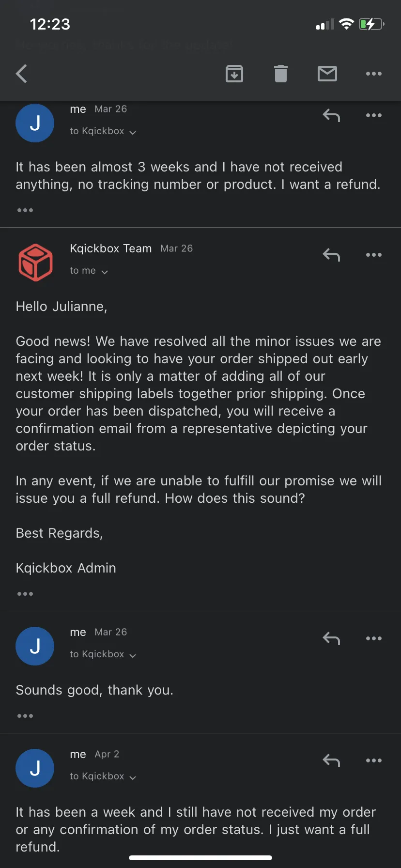Image resolution: width=401 pixels, height=868 pixels.
Task: Show trimmed content below "Sounds good, thank you."
Action: click(x=25, y=716)
